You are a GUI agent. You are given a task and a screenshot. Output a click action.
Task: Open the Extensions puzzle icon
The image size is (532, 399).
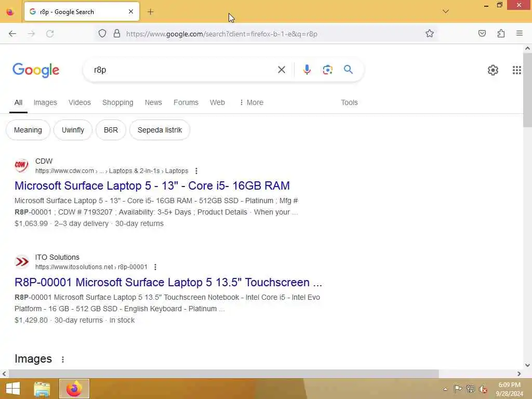501,33
